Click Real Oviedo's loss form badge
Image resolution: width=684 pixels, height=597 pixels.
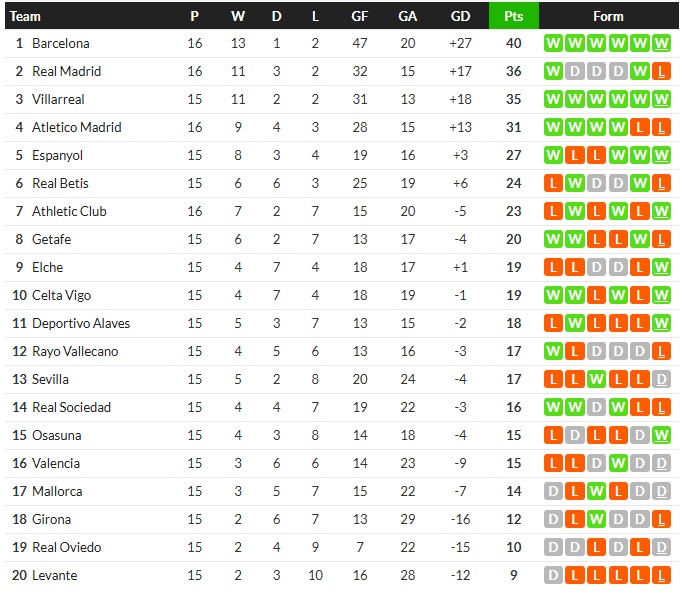point(596,547)
